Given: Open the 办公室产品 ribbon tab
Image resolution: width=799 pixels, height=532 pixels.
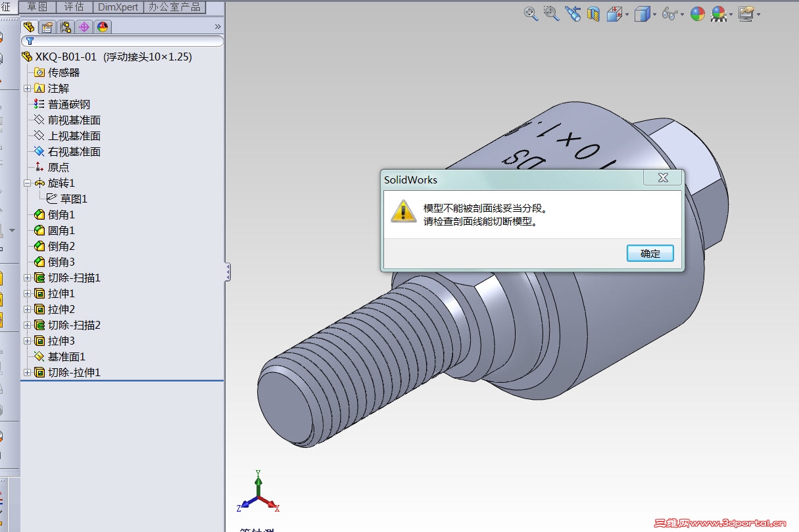Looking at the screenshot, I should [x=174, y=7].
